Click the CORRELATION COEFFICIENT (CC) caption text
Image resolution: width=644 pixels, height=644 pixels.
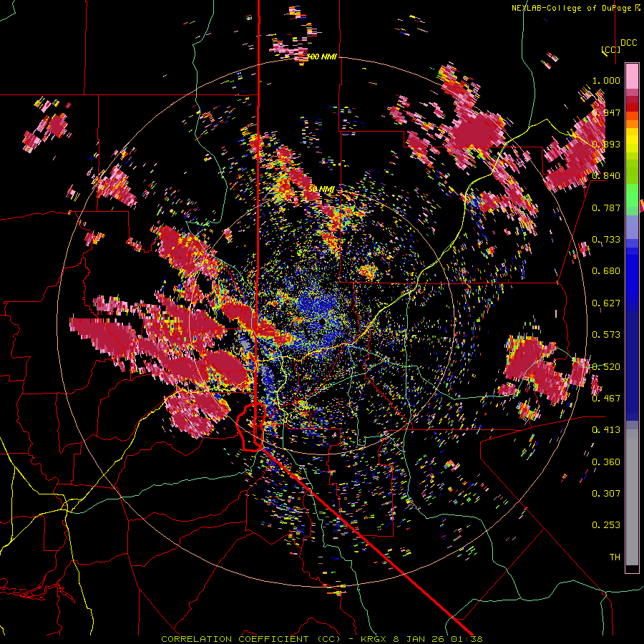pos(250,639)
